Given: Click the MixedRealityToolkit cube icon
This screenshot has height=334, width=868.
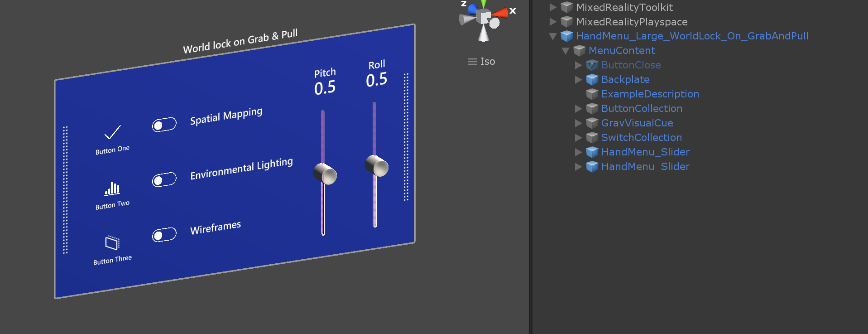Looking at the screenshot, I should point(567,7).
